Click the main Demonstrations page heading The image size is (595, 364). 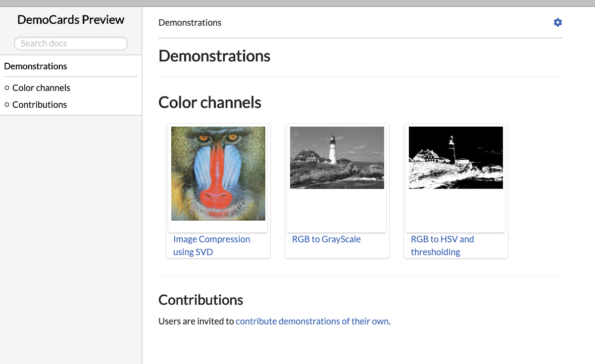click(214, 56)
